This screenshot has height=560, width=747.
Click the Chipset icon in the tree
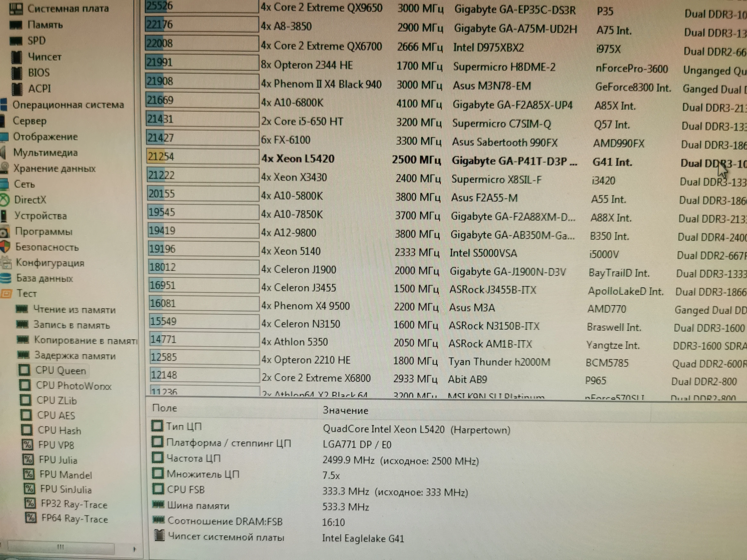[x=16, y=57]
